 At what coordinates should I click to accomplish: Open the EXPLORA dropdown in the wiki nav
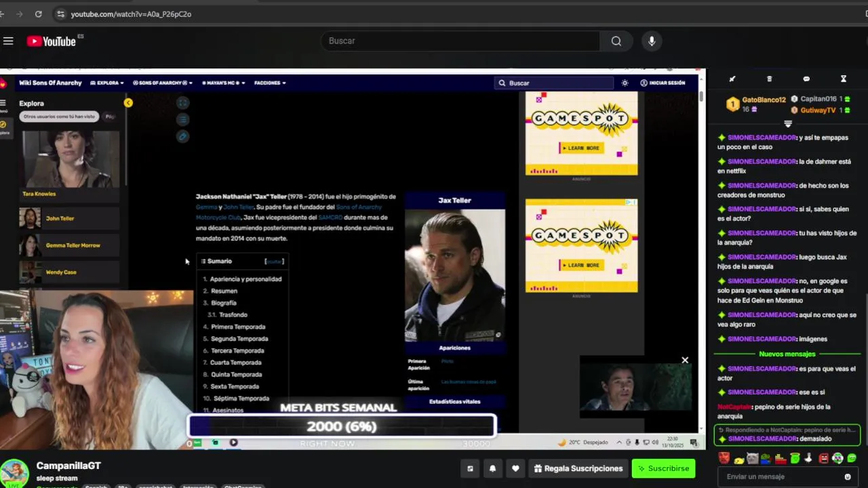pyautogui.click(x=106, y=83)
